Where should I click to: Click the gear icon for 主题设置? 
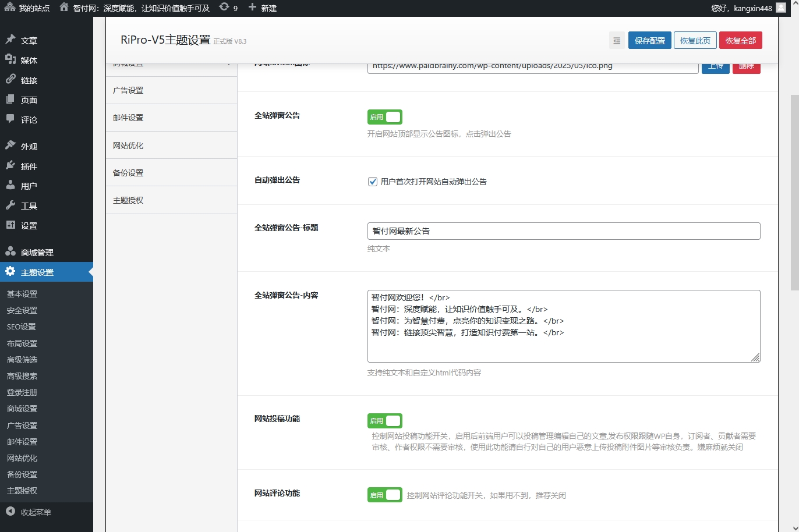coord(10,272)
